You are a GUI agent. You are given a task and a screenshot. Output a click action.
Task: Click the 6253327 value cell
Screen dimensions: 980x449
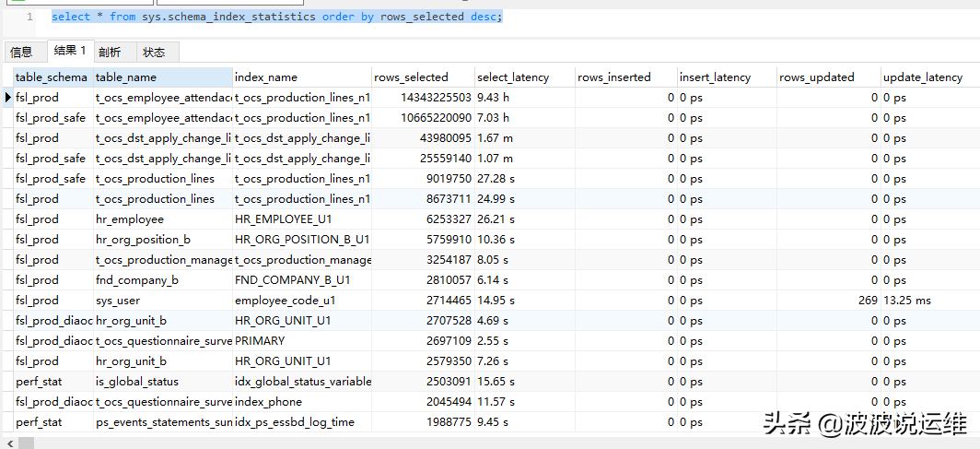(423, 219)
